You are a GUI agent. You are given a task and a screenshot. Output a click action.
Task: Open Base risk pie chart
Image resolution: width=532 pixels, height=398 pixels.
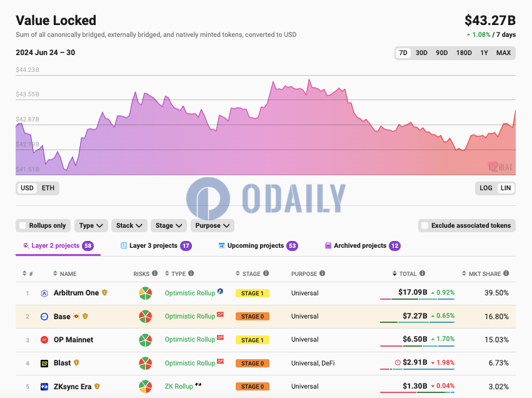coord(145,317)
